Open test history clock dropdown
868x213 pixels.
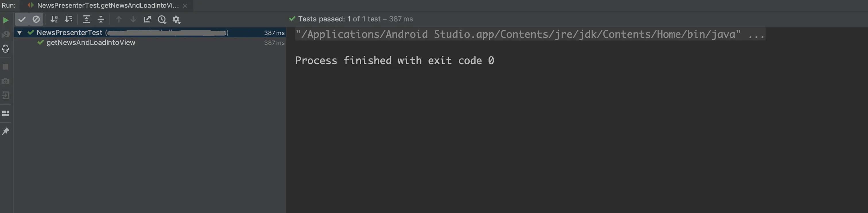point(162,19)
